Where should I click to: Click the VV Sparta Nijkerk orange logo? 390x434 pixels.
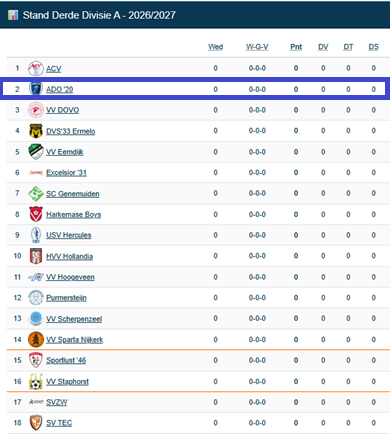36,339
